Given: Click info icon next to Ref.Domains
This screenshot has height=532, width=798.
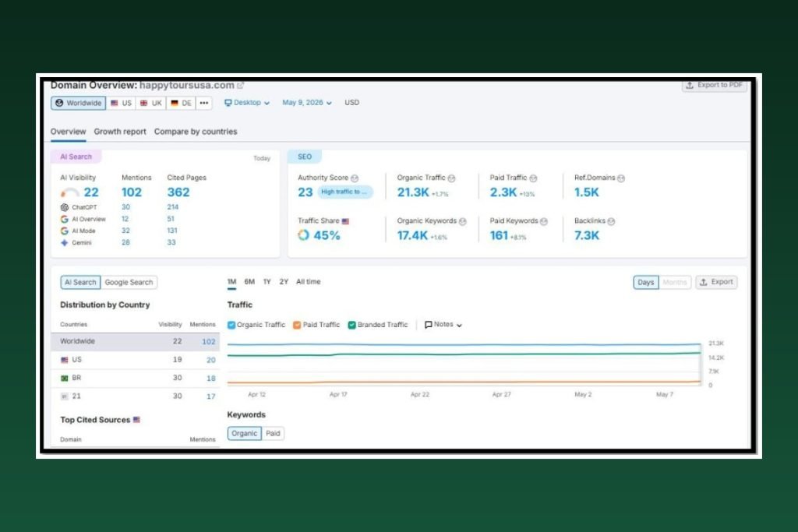Looking at the screenshot, I should click(621, 178).
